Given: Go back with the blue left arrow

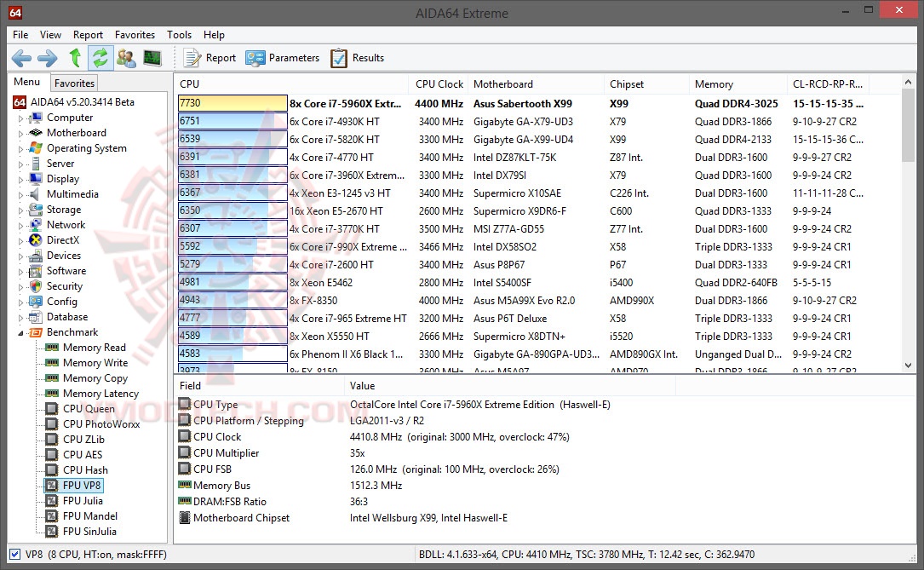Looking at the screenshot, I should 21,58.
